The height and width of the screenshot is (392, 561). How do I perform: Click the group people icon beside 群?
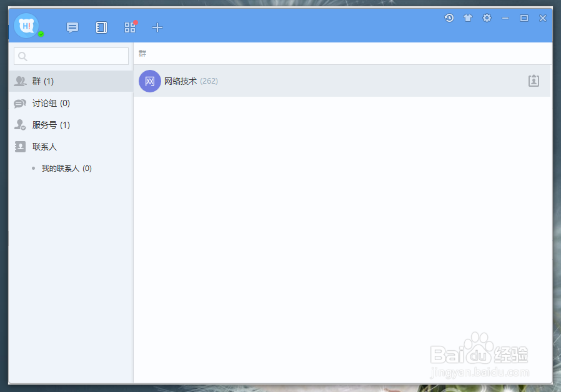tap(20, 81)
